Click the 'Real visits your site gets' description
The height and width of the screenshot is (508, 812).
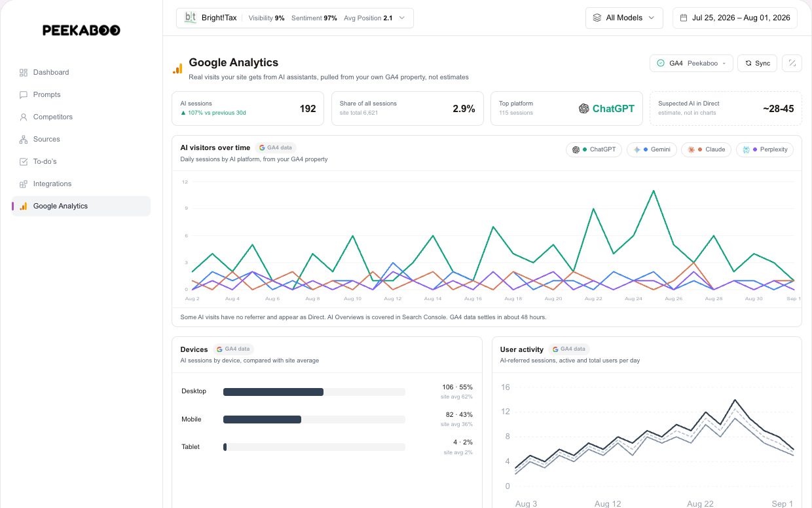tap(329, 77)
